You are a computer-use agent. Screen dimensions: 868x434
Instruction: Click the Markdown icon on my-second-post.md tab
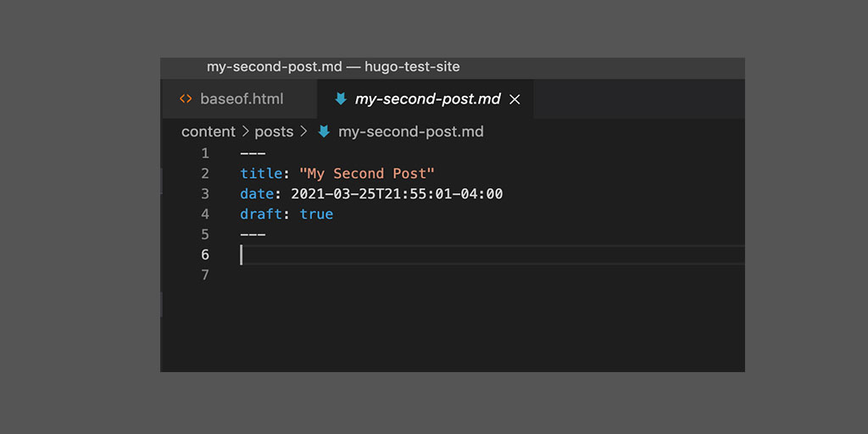tap(341, 99)
